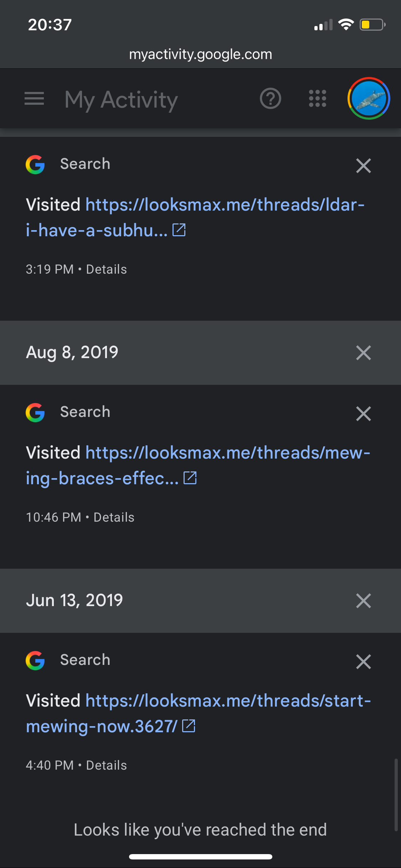Click the Google logo on the Aug 8 search entry
This screenshot has width=401, height=868.
(x=35, y=413)
